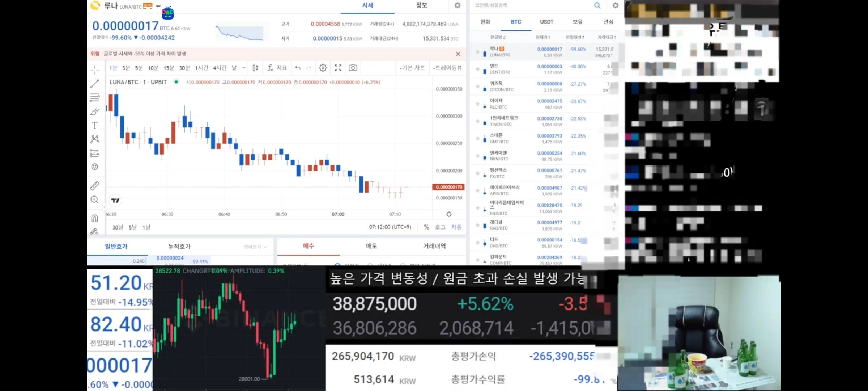868x391 pixels.
Task: Click the lock-drawings pencil tool
Action: [x=95, y=231]
